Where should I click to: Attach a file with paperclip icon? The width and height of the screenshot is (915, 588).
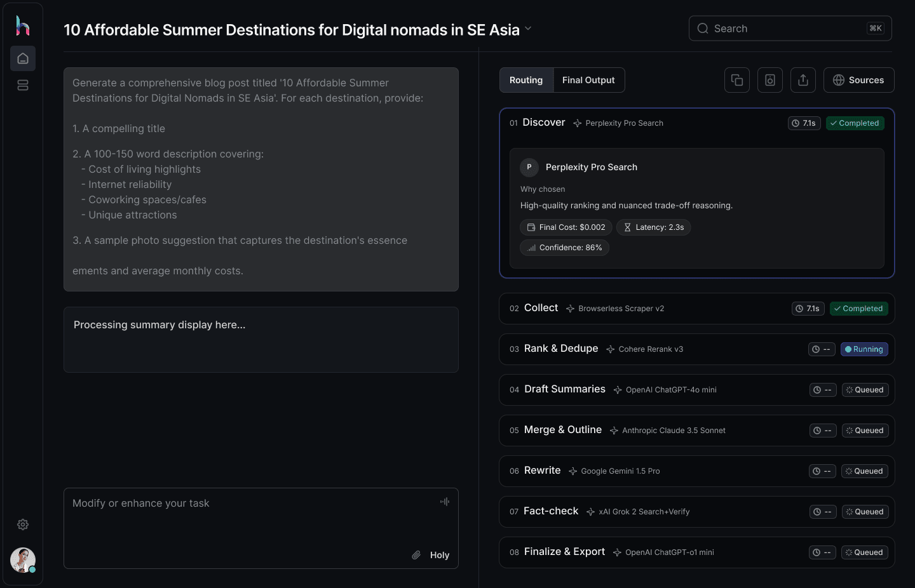(x=416, y=555)
